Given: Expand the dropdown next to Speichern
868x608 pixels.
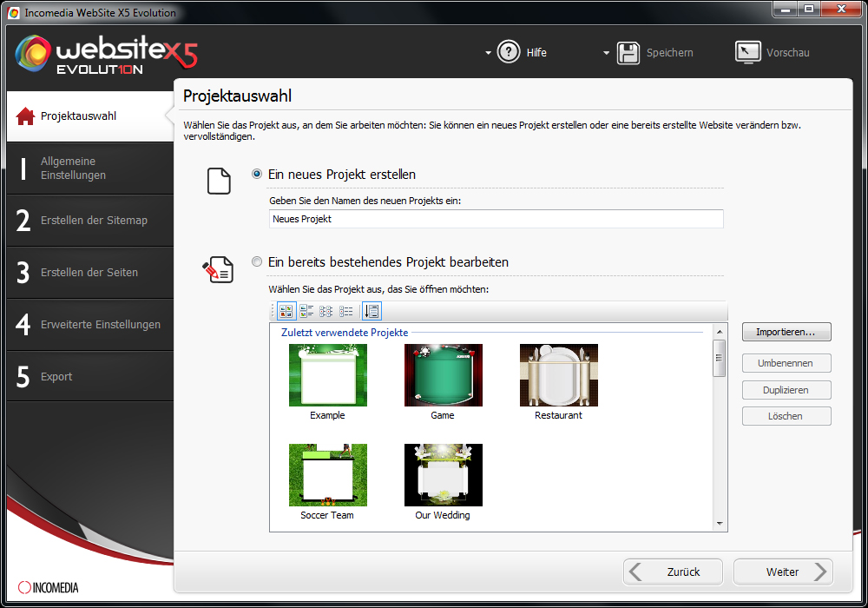Looking at the screenshot, I should [x=606, y=52].
